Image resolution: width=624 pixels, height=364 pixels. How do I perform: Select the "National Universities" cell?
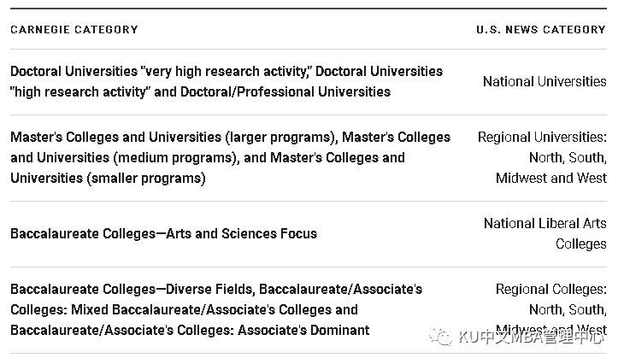coord(545,82)
